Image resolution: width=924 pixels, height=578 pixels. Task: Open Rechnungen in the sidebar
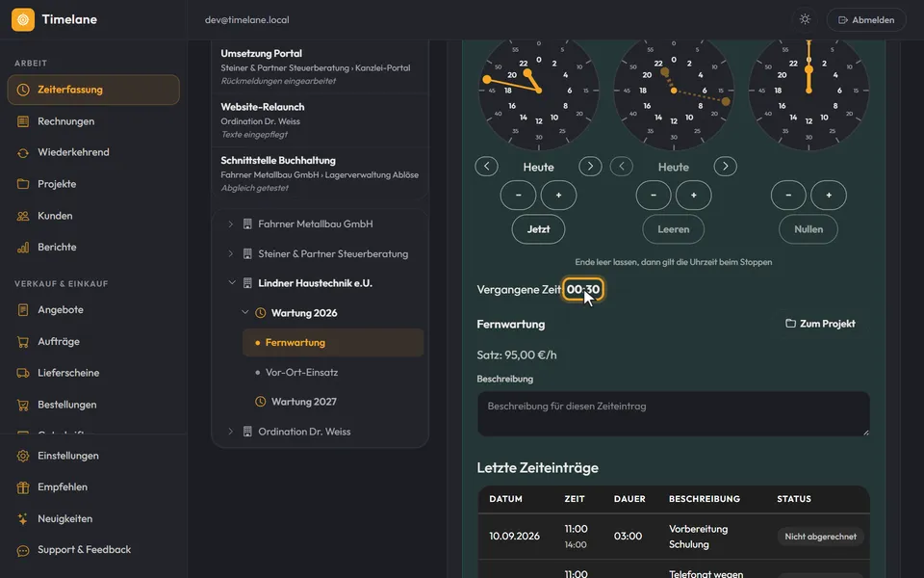pyautogui.click(x=93, y=121)
